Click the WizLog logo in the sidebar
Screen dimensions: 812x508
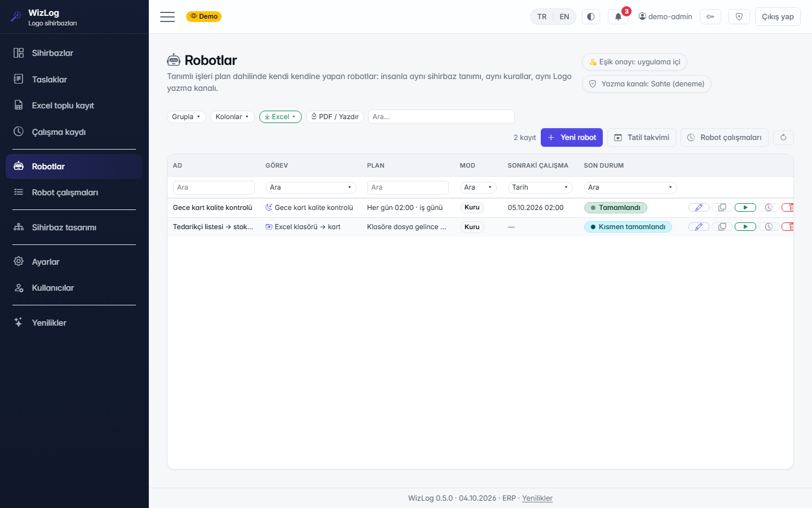click(x=43, y=17)
